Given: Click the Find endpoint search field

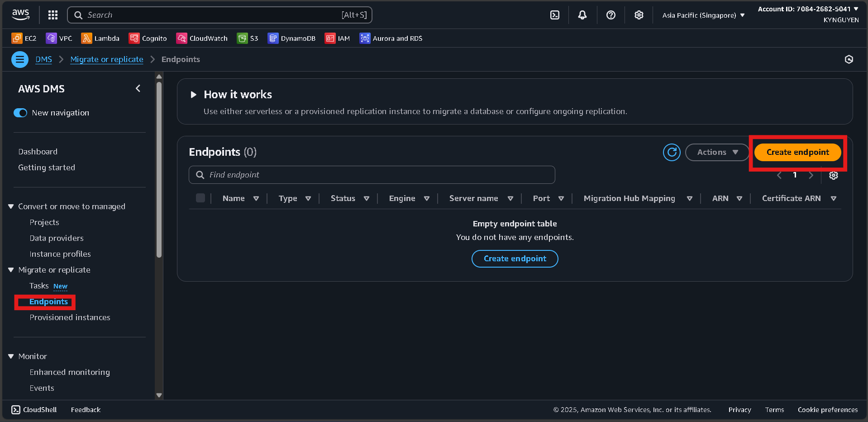Looking at the screenshot, I should coord(371,174).
